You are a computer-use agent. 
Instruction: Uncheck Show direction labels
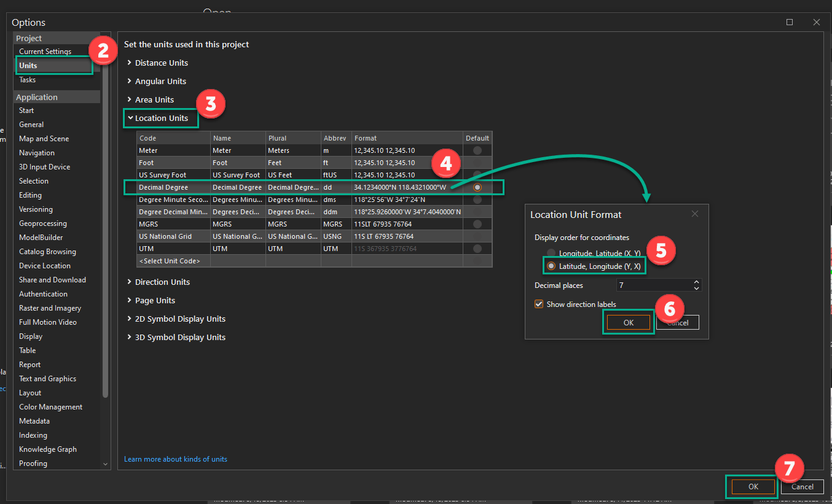point(539,304)
